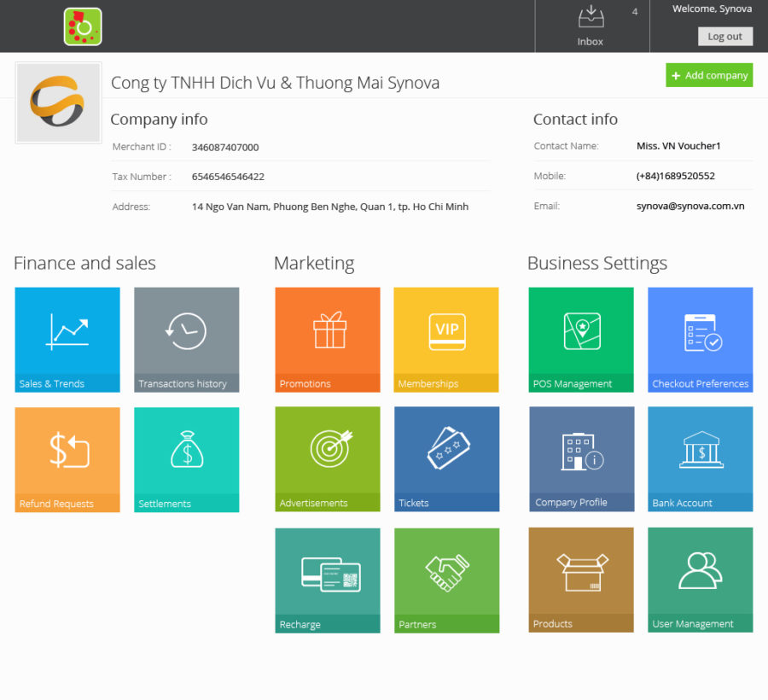Open the Bank Account tile

[x=700, y=458]
